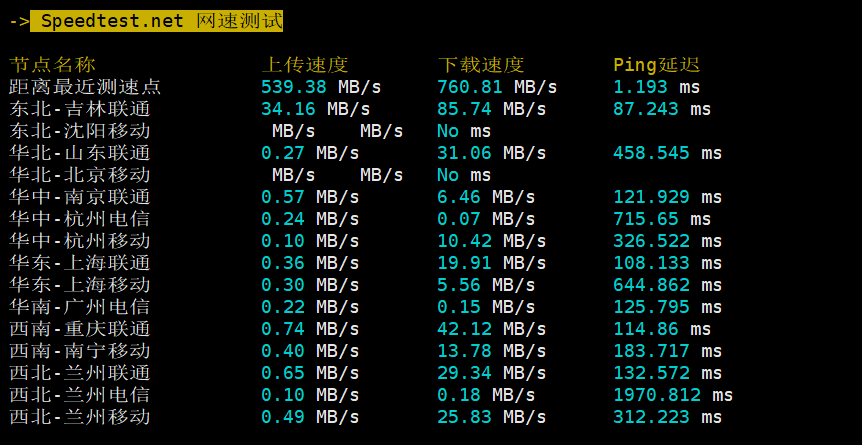This screenshot has width=862, height=445.
Task: Select the Ping延迟 column header
Action: tap(656, 65)
